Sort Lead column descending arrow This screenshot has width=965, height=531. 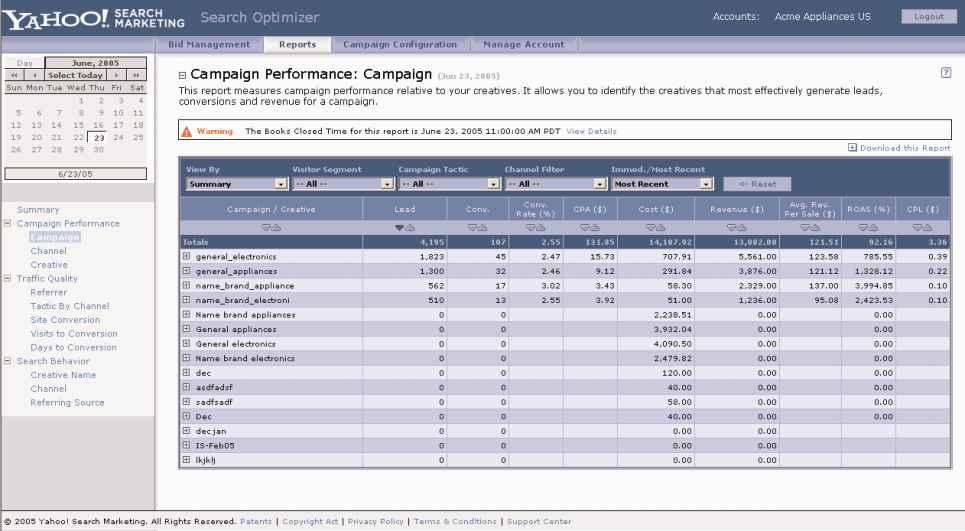tap(399, 227)
